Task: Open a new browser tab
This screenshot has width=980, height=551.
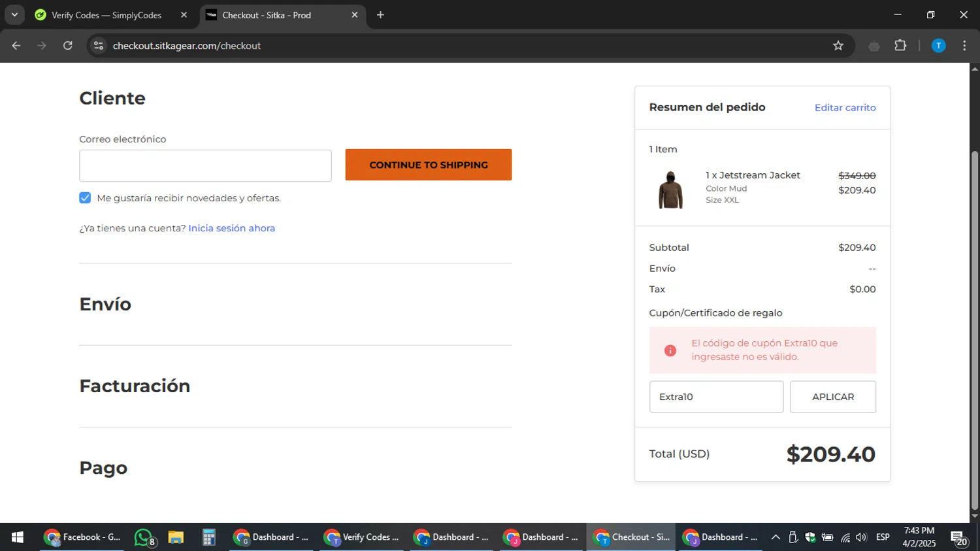Action: pyautogui.click(x=380, y=15)
